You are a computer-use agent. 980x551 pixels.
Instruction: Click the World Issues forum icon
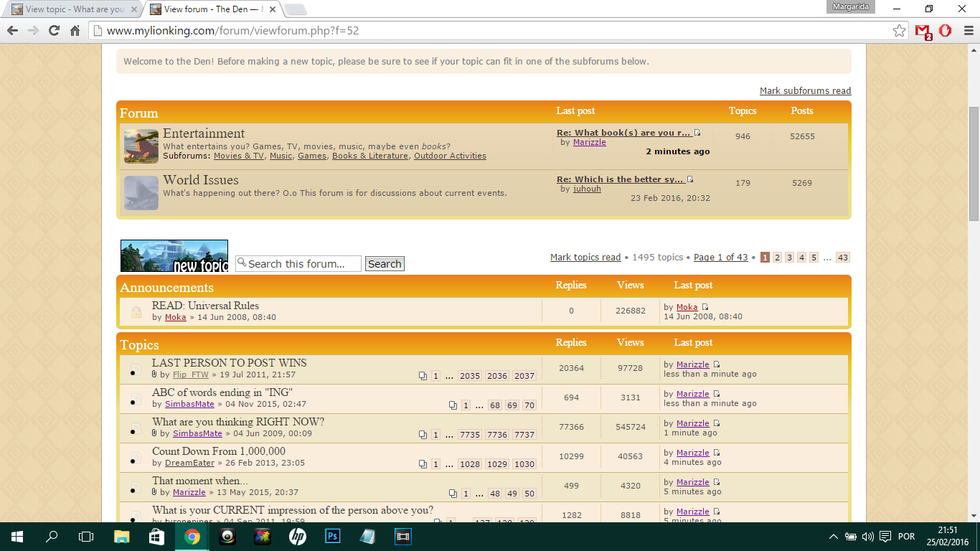click(x=141, y=193)
